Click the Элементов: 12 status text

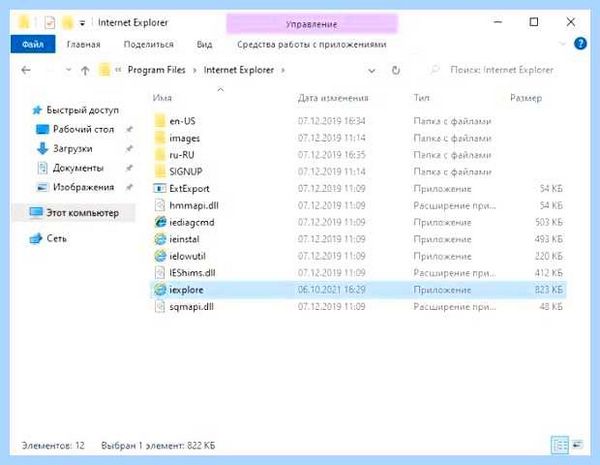click(x=53, y=445)
